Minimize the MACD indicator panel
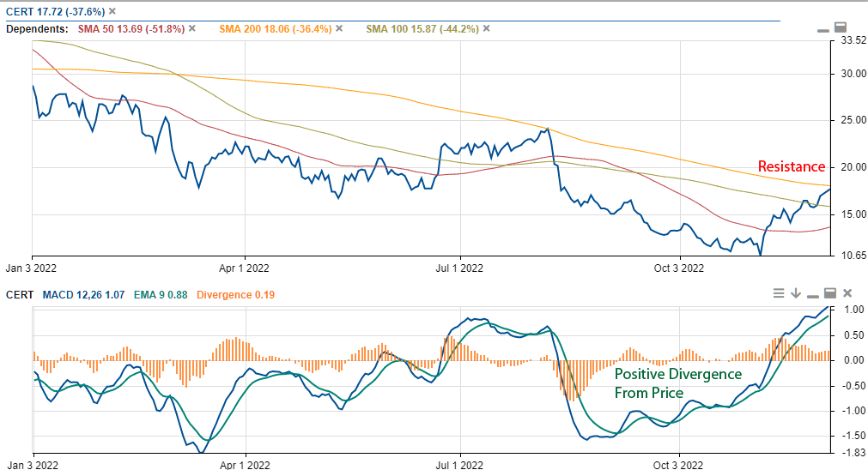 point(813,294)
